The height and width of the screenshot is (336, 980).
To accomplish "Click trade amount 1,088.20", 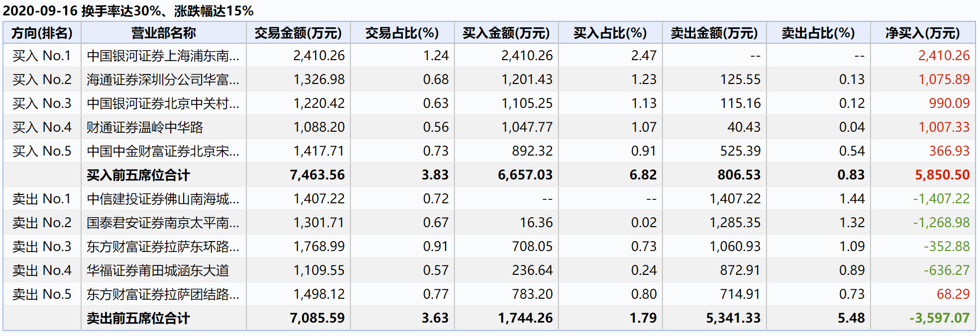I will (x=319, y=127).
